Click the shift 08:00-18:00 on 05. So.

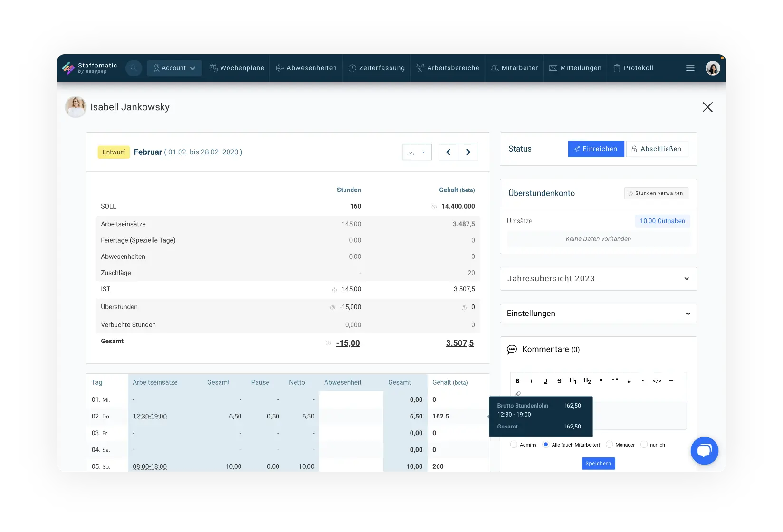150,467
